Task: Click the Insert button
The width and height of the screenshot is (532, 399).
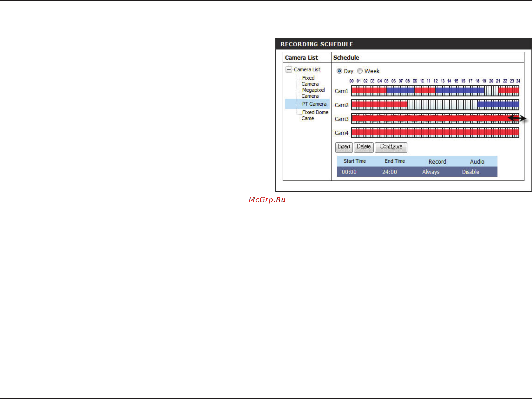Action: coord(344,147)
